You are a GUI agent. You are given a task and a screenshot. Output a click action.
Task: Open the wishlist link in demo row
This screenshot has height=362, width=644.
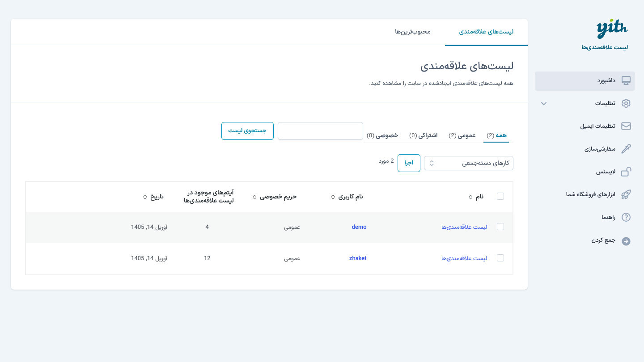click(464, 227)
